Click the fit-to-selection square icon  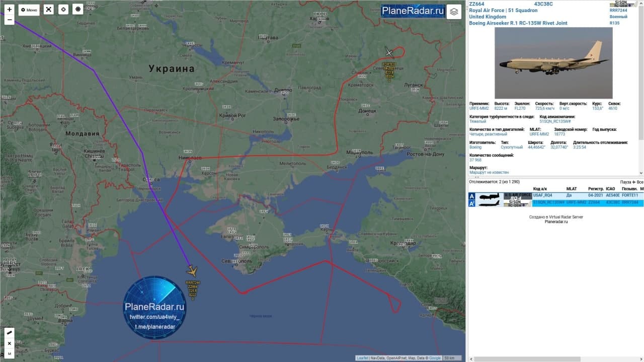pos(48,10)
